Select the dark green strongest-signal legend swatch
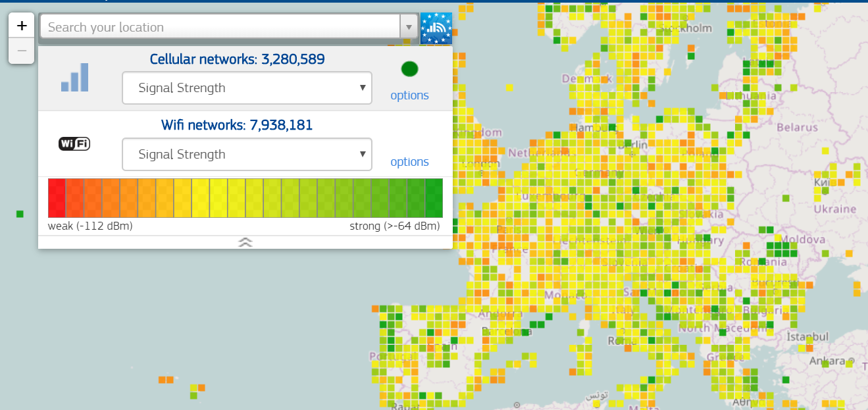868x410 pixels. [x=434, y=197]
